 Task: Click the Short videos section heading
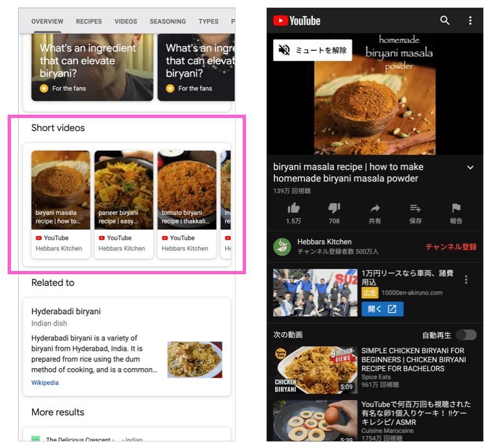click(x=58, y=128)
